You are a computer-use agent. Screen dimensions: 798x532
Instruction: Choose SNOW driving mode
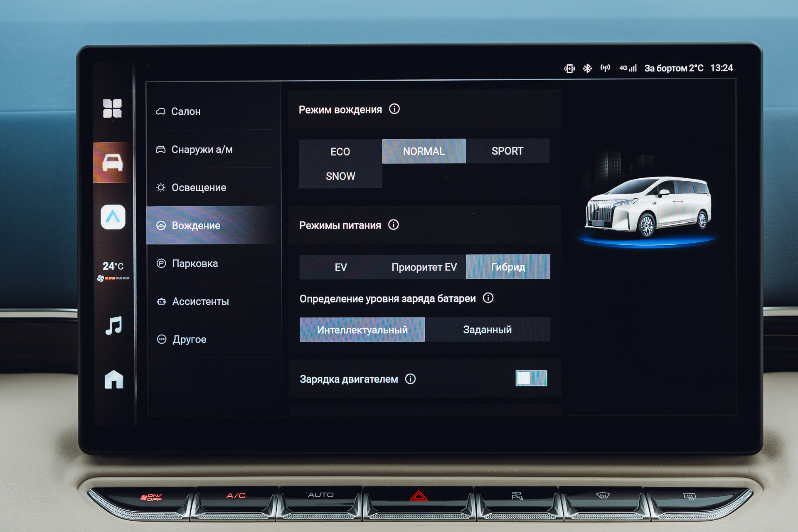(x=340, y=176)
